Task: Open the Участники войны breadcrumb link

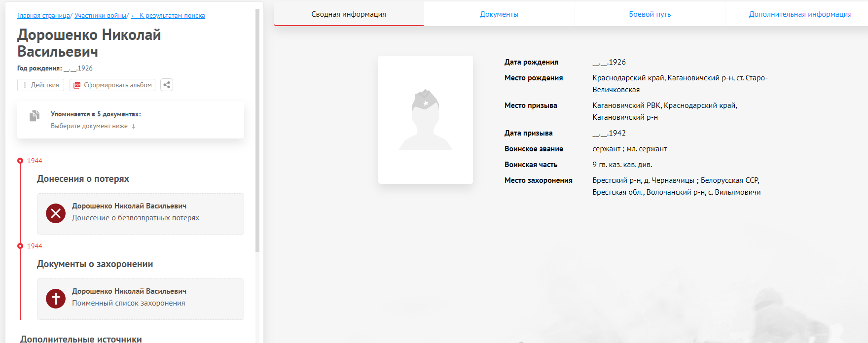Action: coord(101,16)
